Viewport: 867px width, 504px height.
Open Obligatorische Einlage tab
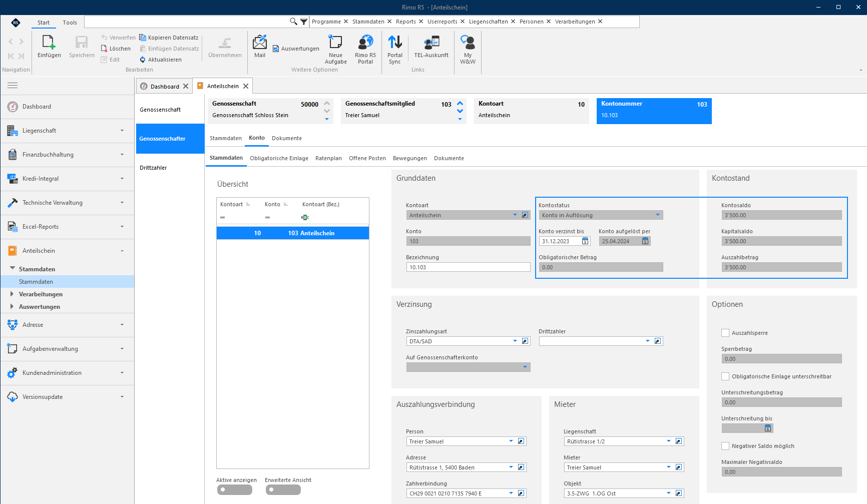279,158
